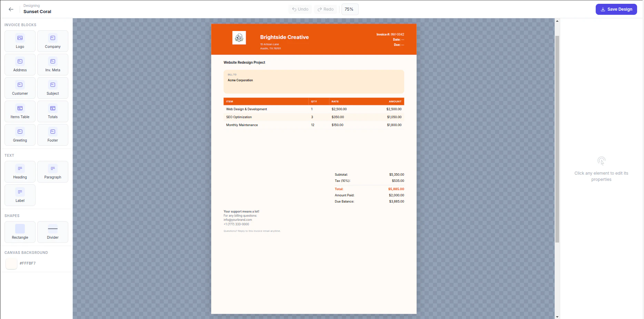
Task: Click Save Design button
Action: [x=616, y=9]
